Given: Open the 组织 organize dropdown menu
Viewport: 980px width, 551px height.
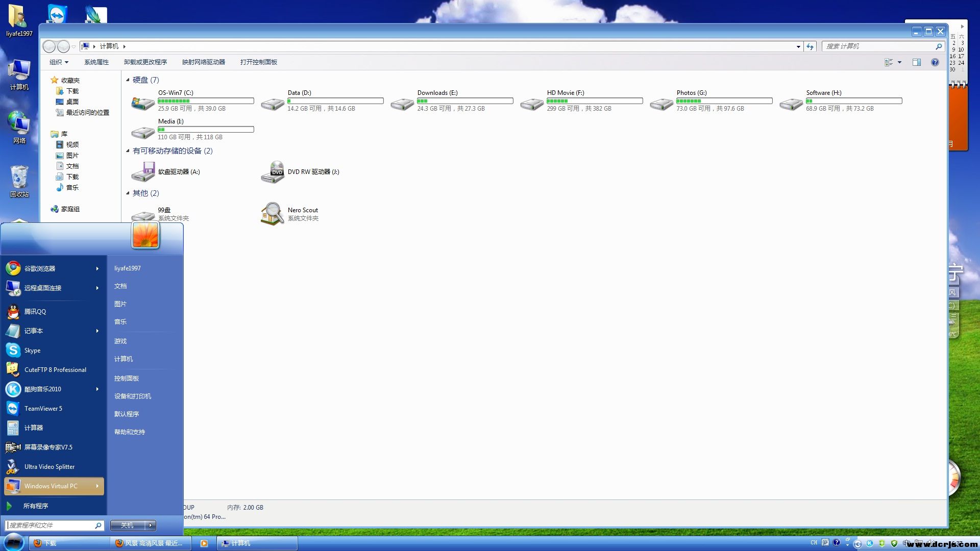Looking at the screenshot, I should click(x=59, y=62).
